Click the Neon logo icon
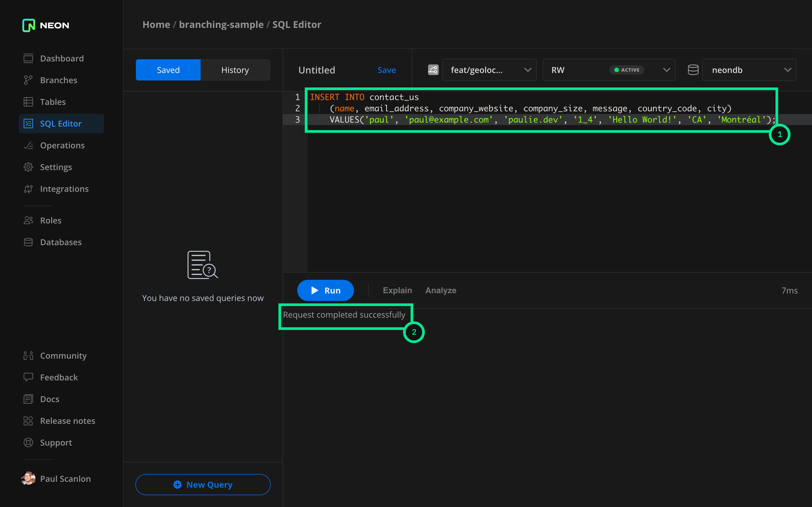Viewport: 812px width, 507px height. coord(28,25)
